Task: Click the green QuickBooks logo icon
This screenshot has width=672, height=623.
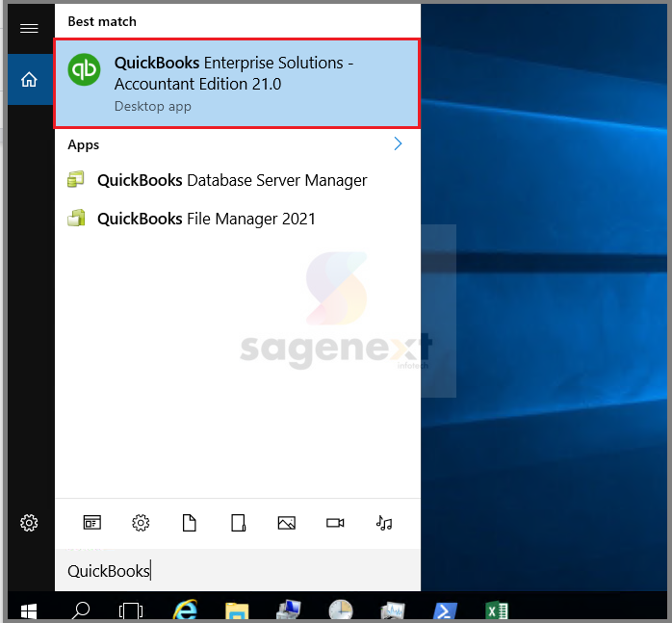Action: click(84, 69)
